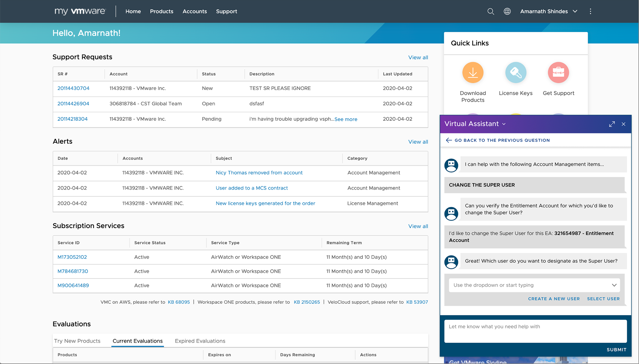Switch to the Try New Products tab

click(x=77, y=341)
